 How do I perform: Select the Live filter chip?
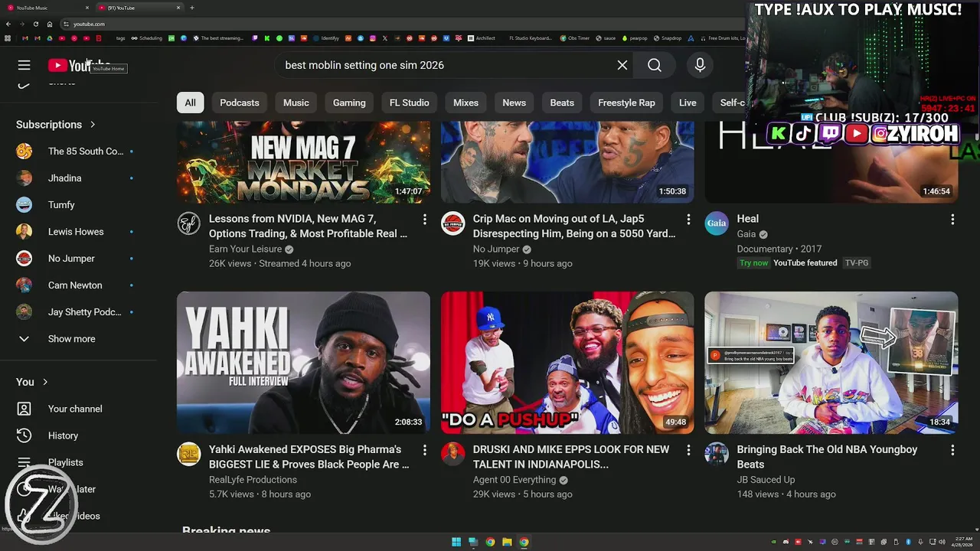click(688, 103)
